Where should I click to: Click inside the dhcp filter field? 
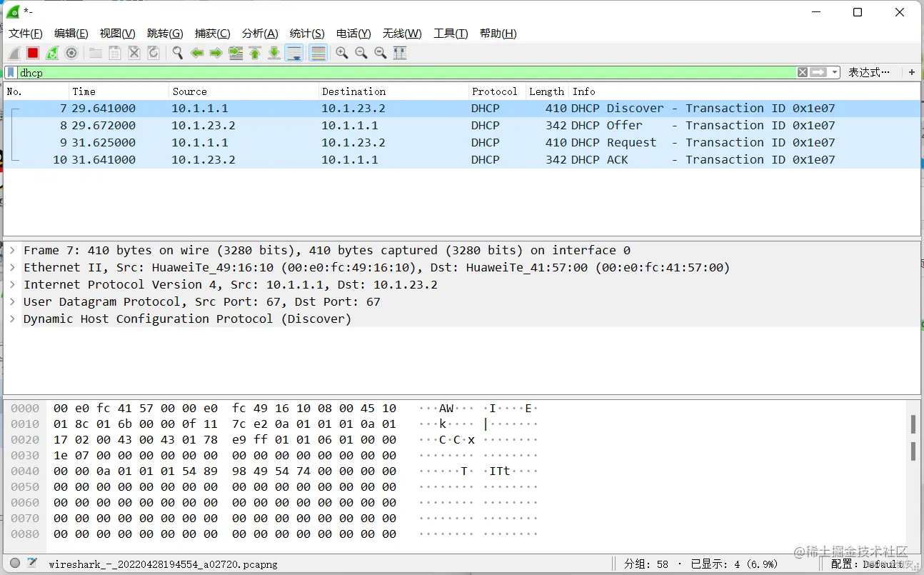coord(406,72)
